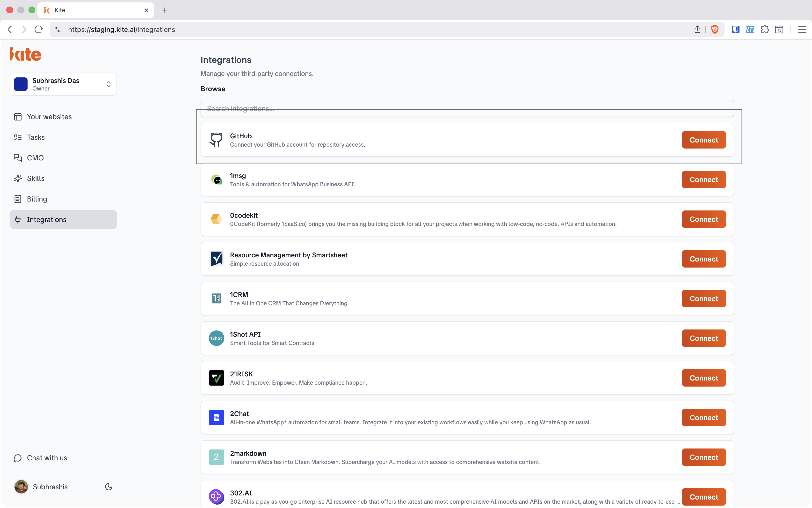The image size is (812, 508).
Task: Connect the 21RISK integration
Action: click(704, 378)
